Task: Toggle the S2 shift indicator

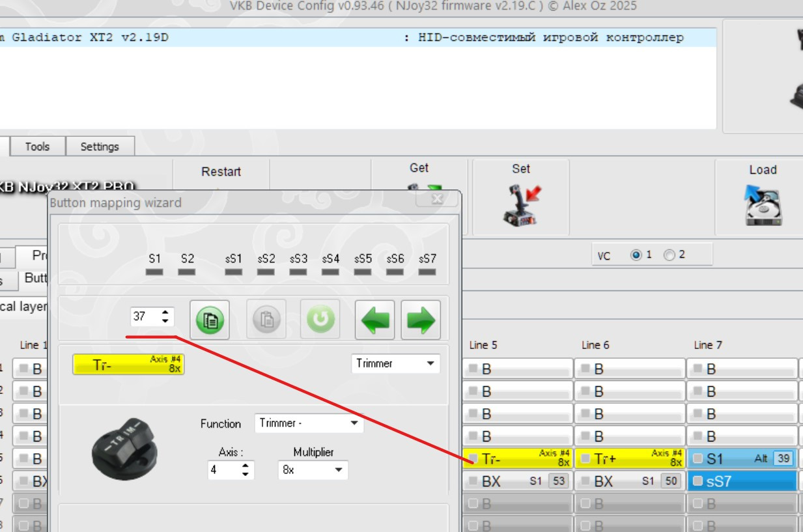Action: coord(187,272)
